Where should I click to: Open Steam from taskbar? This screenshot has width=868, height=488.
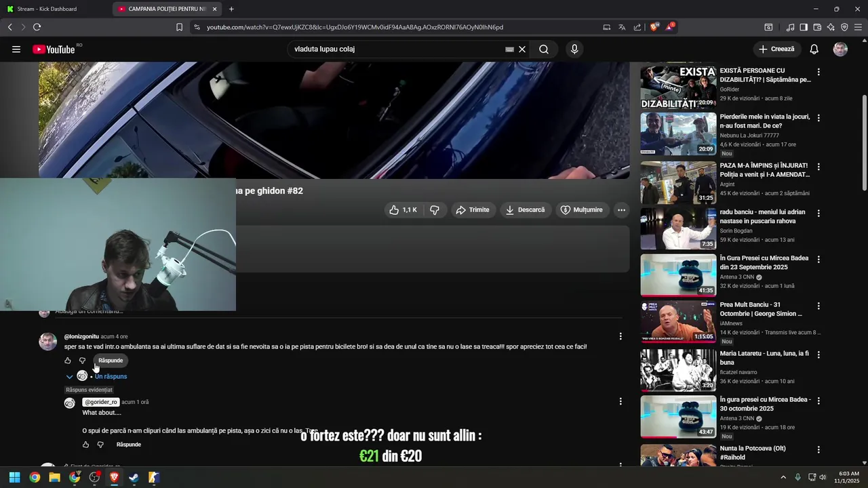[134, 477]
